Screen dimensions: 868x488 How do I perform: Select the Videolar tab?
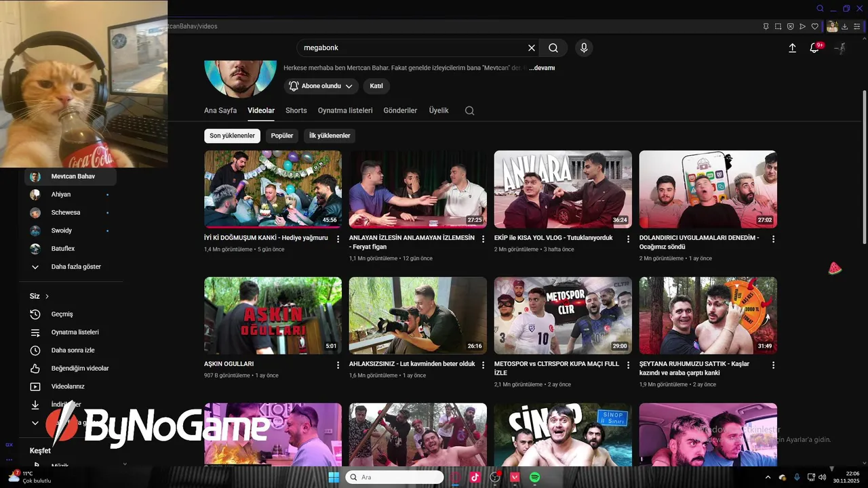[261, 110]
